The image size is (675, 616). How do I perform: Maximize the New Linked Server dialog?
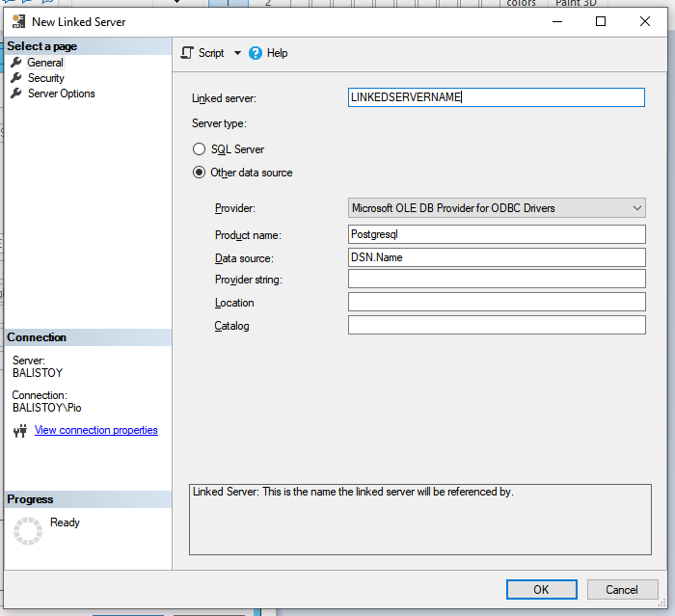[601, 21]
